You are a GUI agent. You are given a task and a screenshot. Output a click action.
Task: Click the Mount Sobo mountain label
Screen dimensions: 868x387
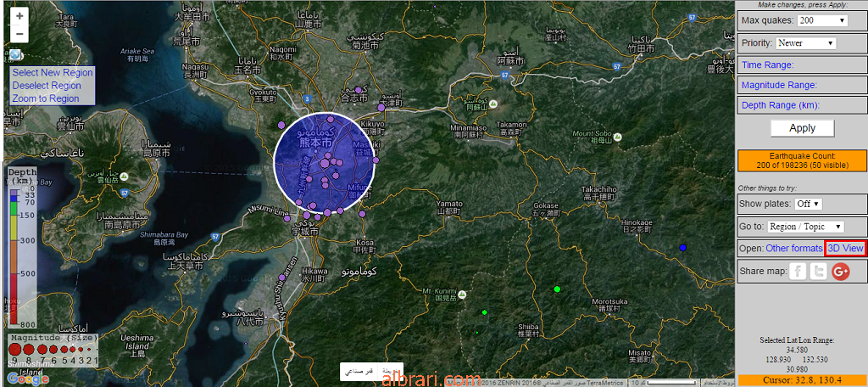[591, 137]
